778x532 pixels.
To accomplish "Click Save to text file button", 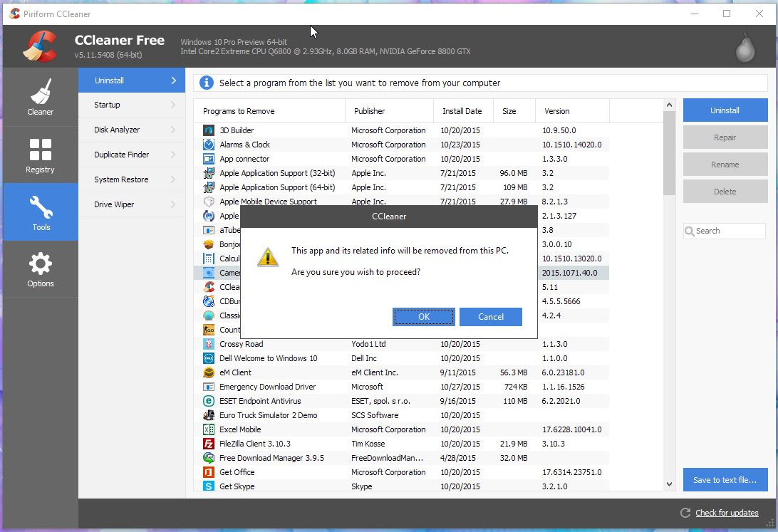I will (725, 480).
